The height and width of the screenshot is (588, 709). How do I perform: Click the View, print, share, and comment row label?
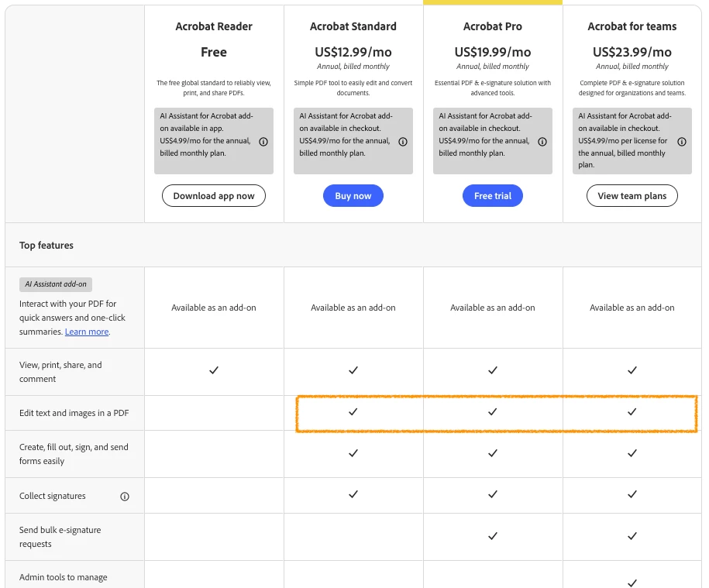pos(60,372)
